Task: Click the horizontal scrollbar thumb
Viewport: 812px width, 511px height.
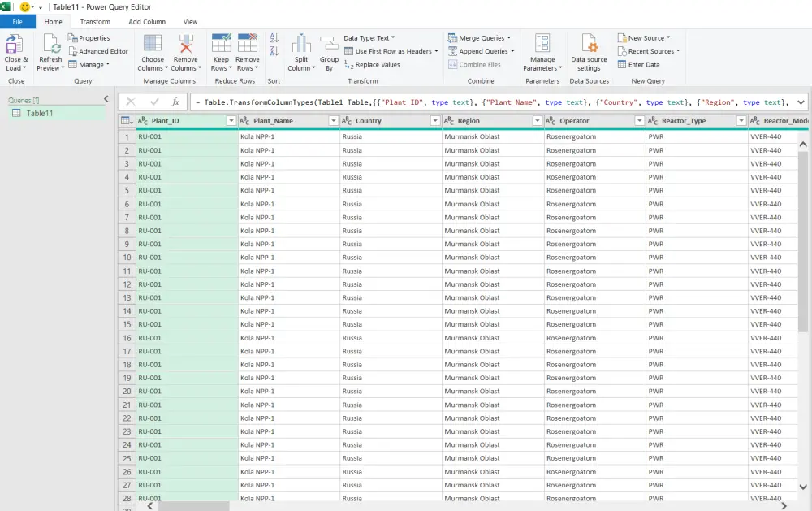Action: [x=194, y=506]
